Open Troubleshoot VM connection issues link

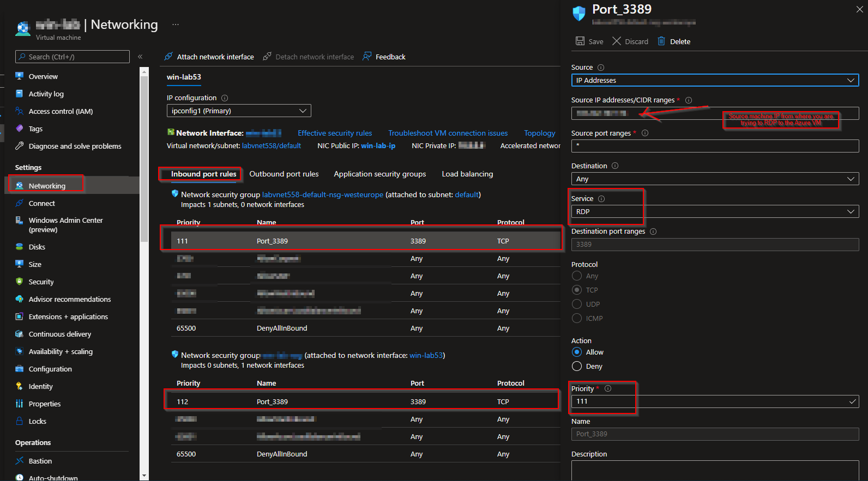[448, 133]
